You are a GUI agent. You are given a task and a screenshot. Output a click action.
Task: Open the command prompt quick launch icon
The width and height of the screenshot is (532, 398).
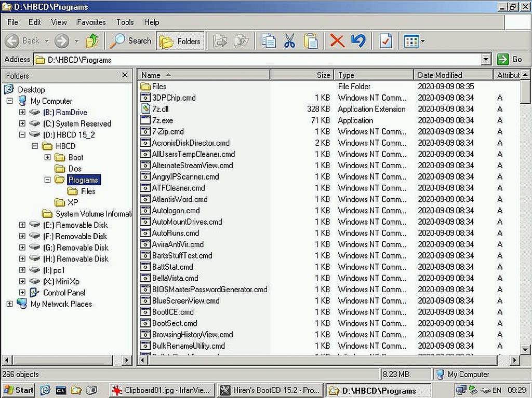61,391
